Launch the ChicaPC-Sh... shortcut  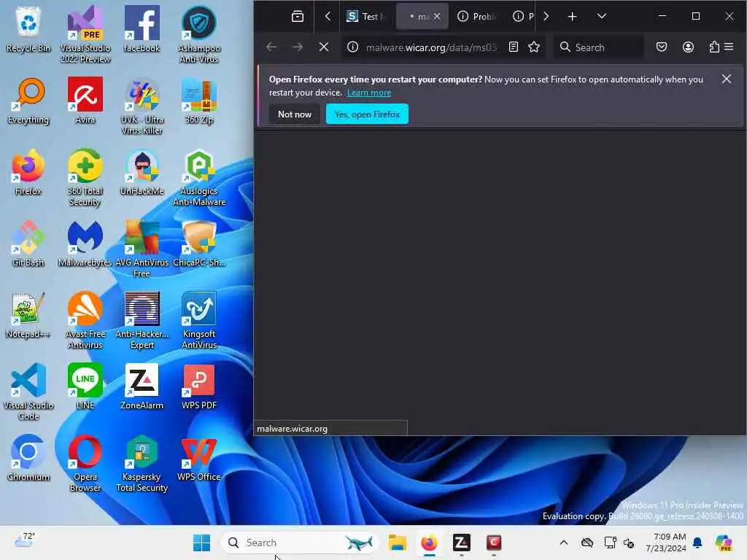(198, 244)
